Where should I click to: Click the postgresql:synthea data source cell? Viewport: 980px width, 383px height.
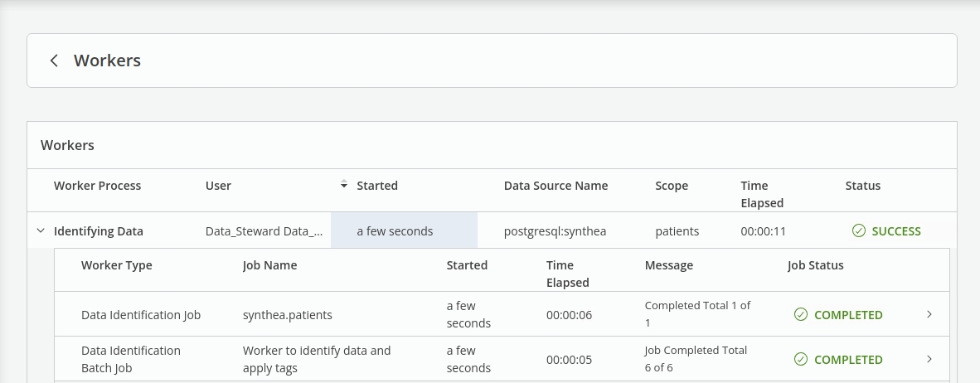coord(555,231)
